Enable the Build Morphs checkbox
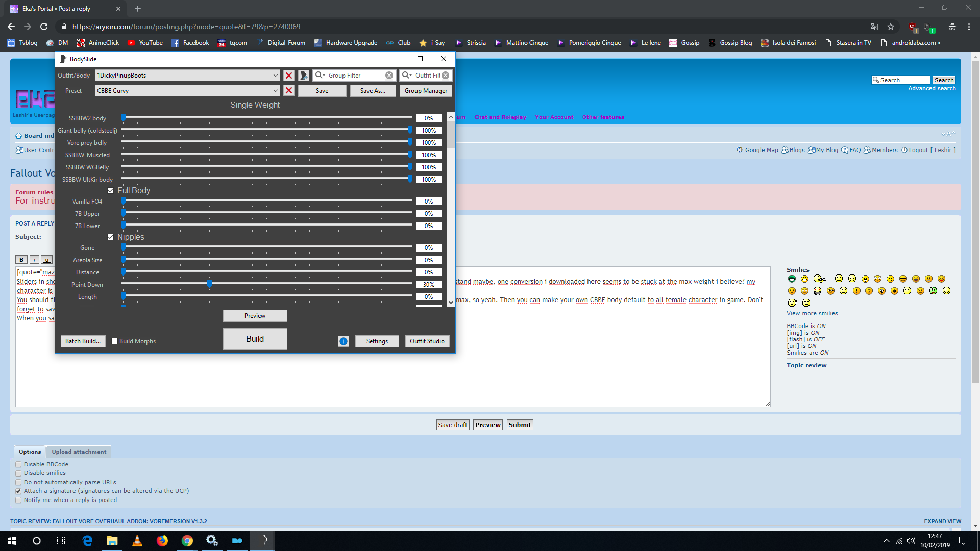Image resolution: width=980 pixels, height=551 pixels. coord(115,341)
